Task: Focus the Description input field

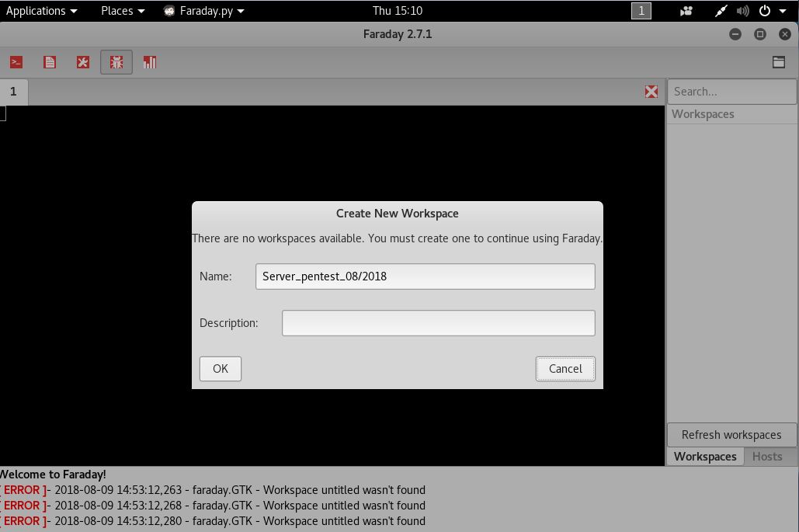Action: pyautogui.click(x=438, y=323)
